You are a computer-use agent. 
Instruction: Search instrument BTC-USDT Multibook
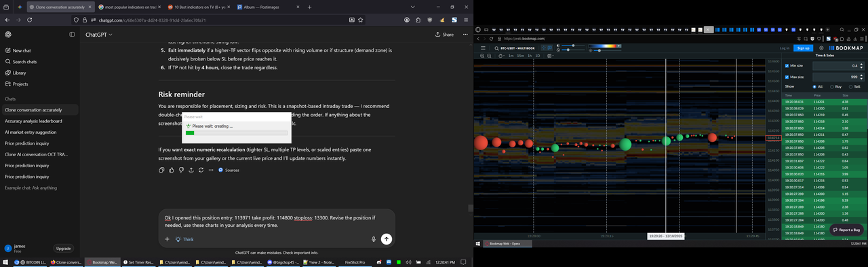point(514,48)
